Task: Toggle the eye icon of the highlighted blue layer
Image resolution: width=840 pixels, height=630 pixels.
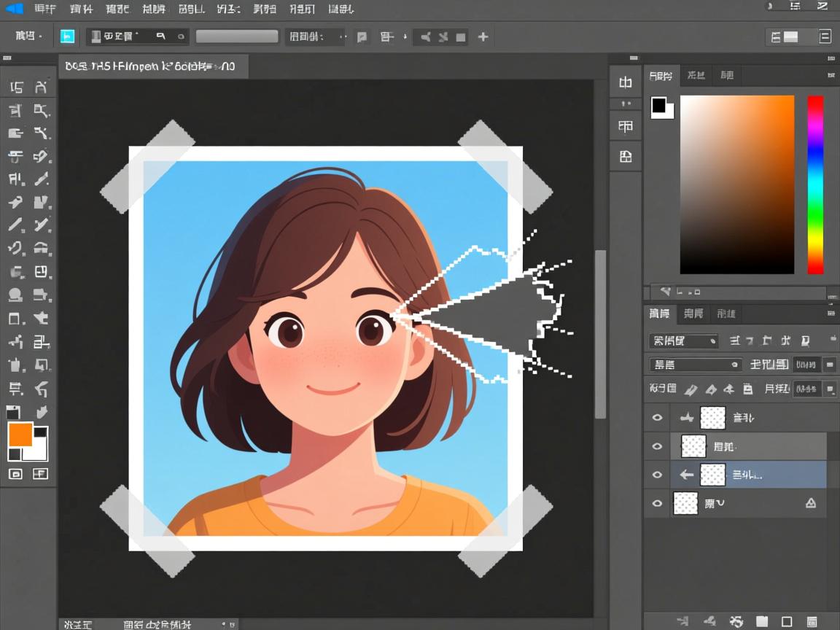Action: tap(657, 475)
